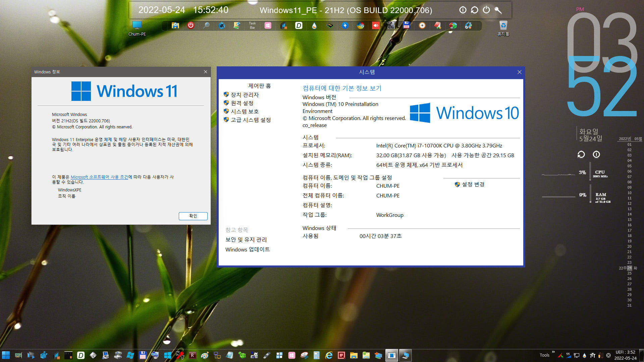Open the blue cubes registry icon on taskbar
Viewport: 644px width, 362px height.
coord(44,355)
